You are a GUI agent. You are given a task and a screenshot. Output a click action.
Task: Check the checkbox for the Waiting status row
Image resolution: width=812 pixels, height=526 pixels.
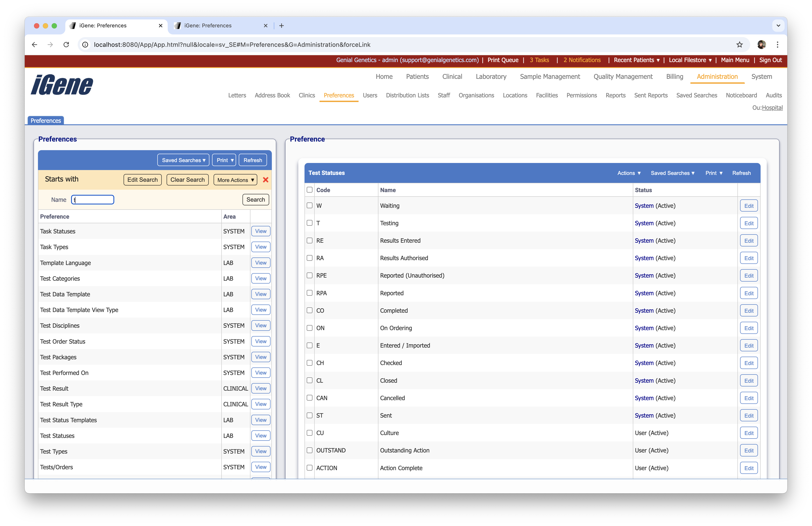pos(309,206)
